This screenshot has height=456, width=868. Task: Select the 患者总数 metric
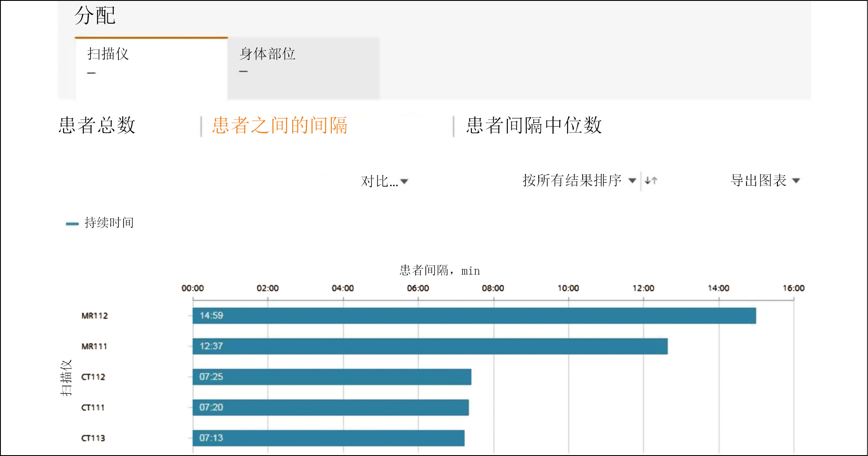tap(97, 125)
